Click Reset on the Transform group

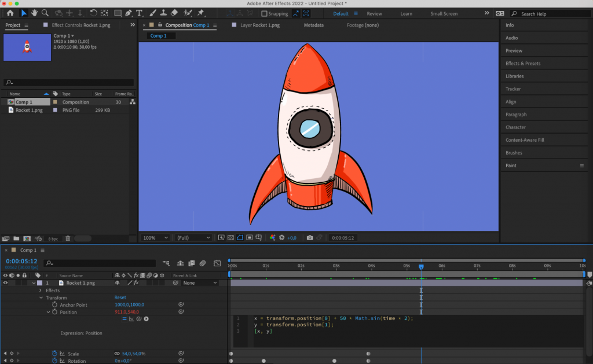point(119,297)
